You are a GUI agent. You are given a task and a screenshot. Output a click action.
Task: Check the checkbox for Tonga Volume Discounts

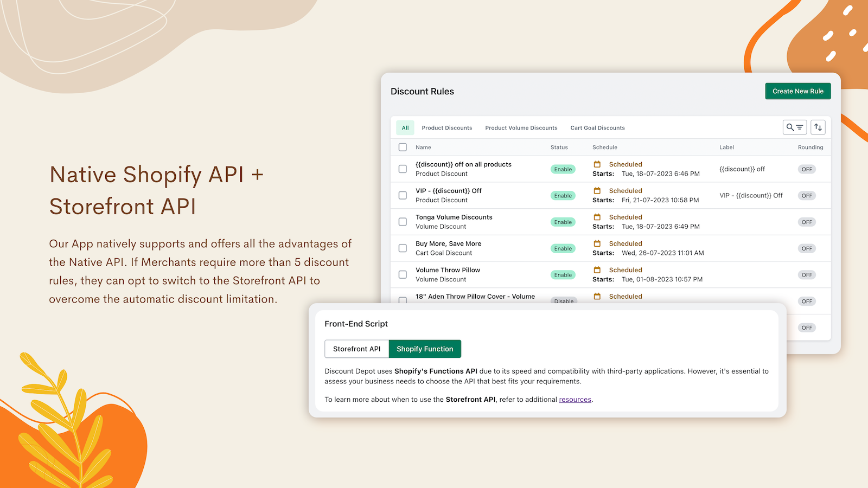pyautogui.click(x=403, y=221)
